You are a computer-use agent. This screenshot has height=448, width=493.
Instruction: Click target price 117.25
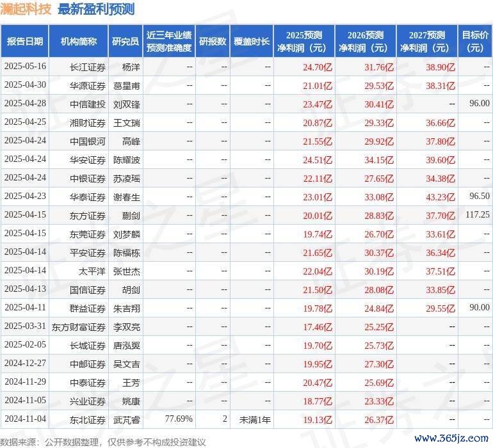point(477,215)
